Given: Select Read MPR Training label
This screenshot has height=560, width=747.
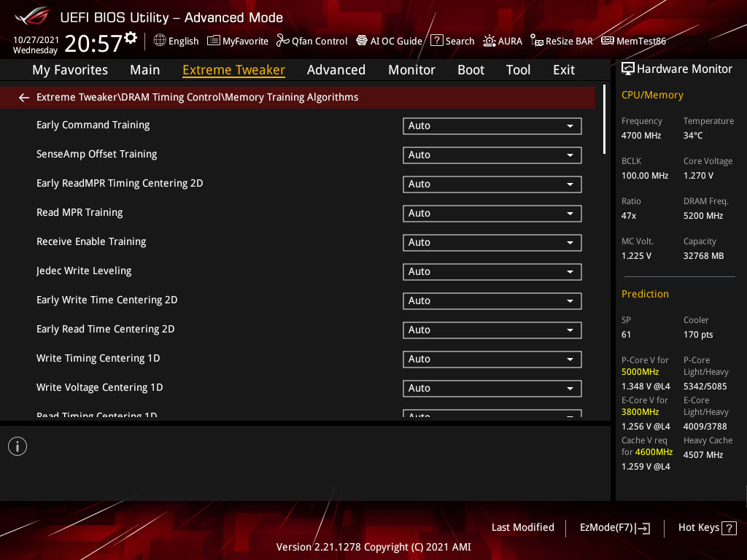Looking at the screenshot, I should tap(80, 212).
